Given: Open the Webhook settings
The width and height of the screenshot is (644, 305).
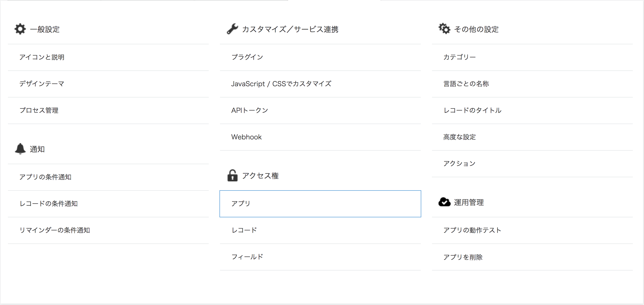Looking at the screenshot, I should [320, 137].
